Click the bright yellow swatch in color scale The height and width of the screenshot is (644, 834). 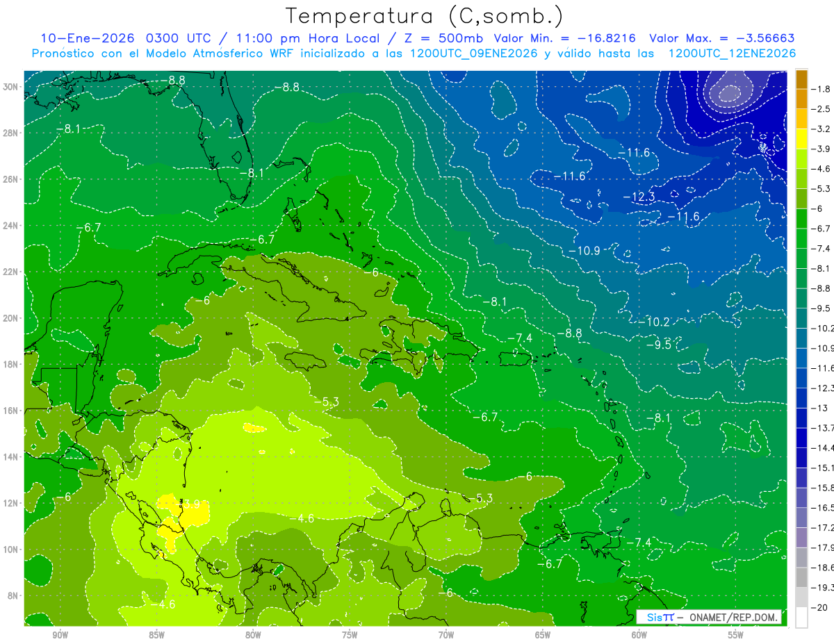801,139
